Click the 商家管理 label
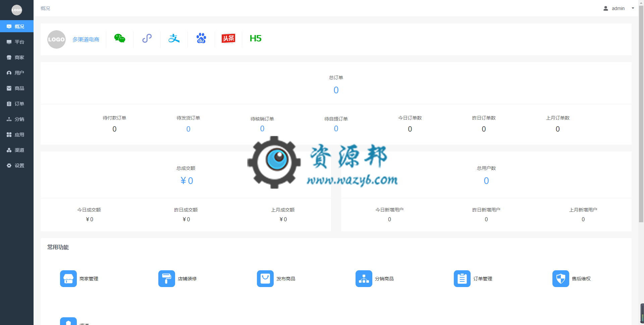This screenshot has width=644, height=325. pyautogui.click(x=89, y=279)
